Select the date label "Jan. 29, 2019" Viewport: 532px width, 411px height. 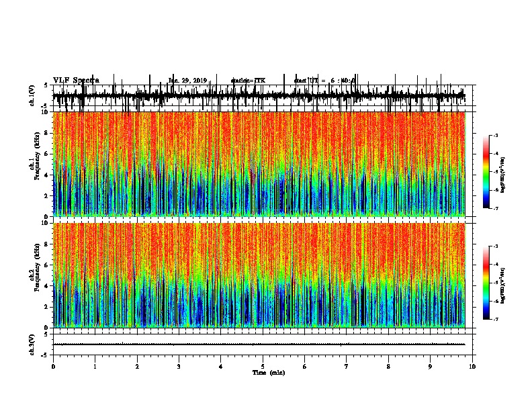click(x=187, y=81)
